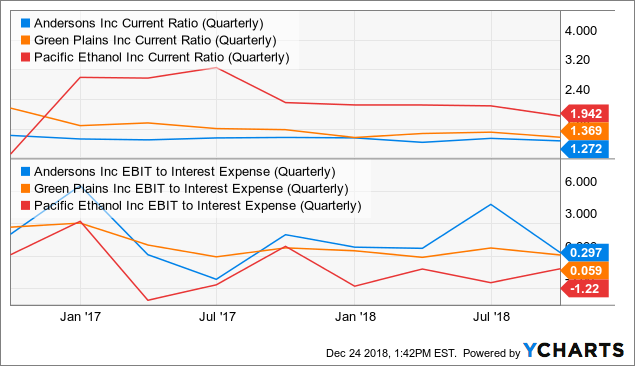Click the 4.000 axis label
Screen dimensions: 635x366
coord(581,31)
